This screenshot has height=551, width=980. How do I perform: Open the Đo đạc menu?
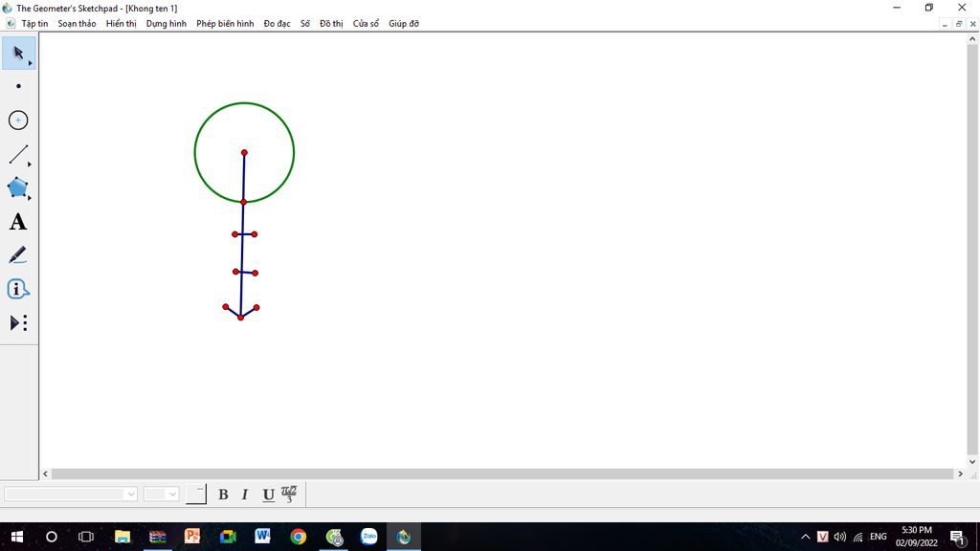tap(277, 24)
